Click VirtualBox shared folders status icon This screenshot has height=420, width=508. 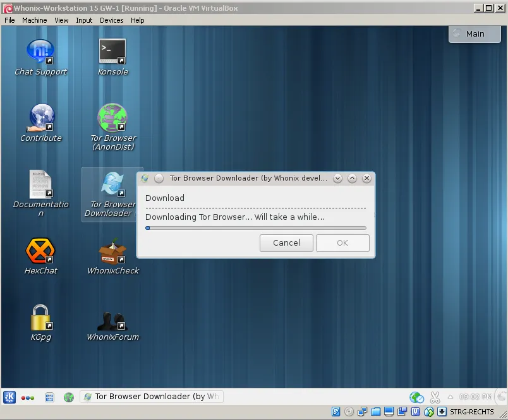(x=375, y=412)
